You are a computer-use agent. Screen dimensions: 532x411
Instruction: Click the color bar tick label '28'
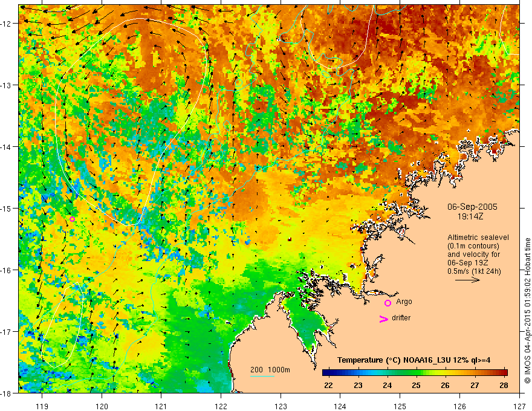(x=504, y=385)
